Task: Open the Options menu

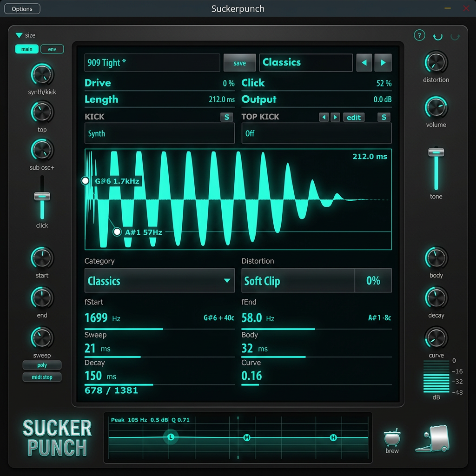Action: (x=22, y=9)
